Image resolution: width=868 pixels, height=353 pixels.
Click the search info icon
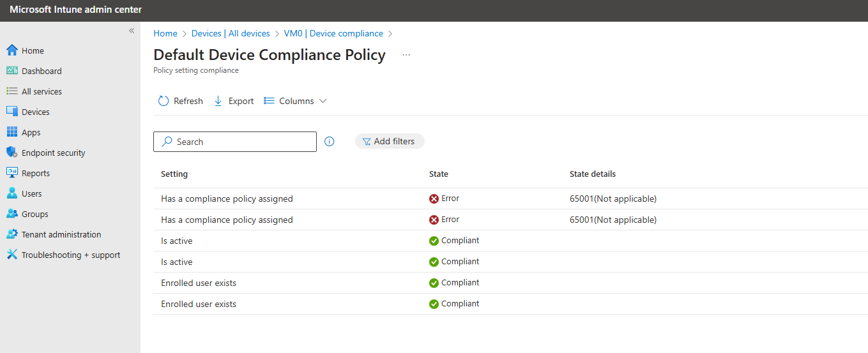tap(330, 142)
